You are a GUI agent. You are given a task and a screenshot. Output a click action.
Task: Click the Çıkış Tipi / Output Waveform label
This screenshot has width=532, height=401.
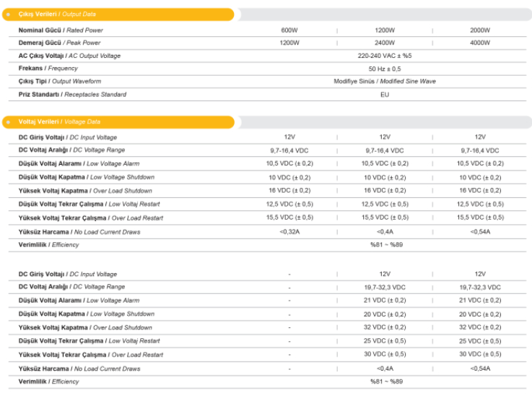pyautogui.click(x=60, y=82)
